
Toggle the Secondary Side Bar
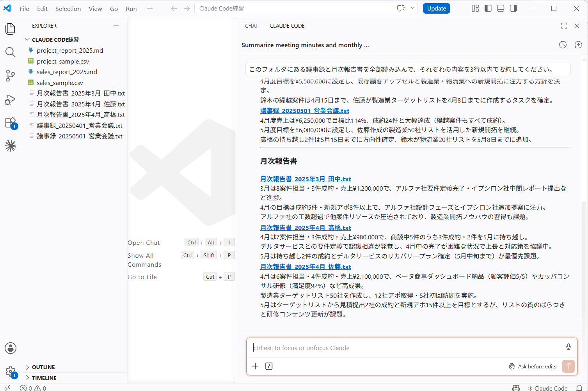[513, 8]
